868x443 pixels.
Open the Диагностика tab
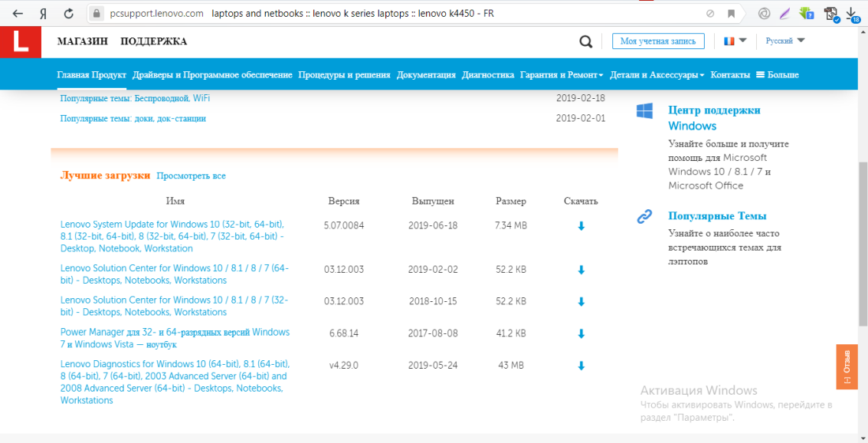coord(488,75)
